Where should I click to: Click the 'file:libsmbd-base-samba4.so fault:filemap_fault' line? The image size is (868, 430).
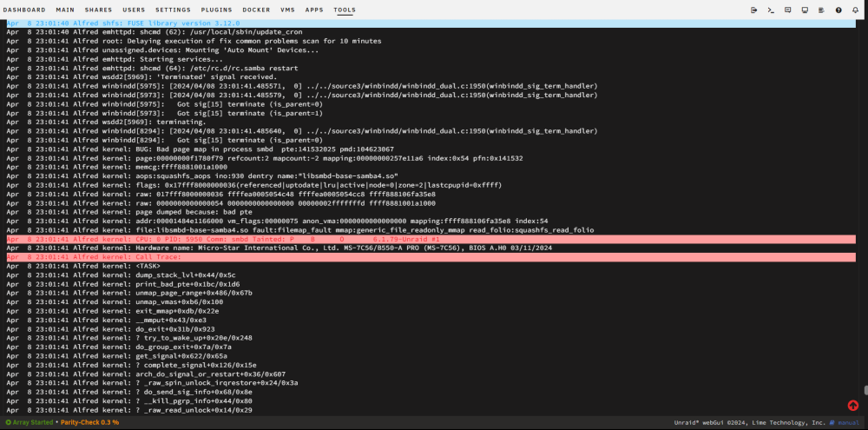pos(300,230)
